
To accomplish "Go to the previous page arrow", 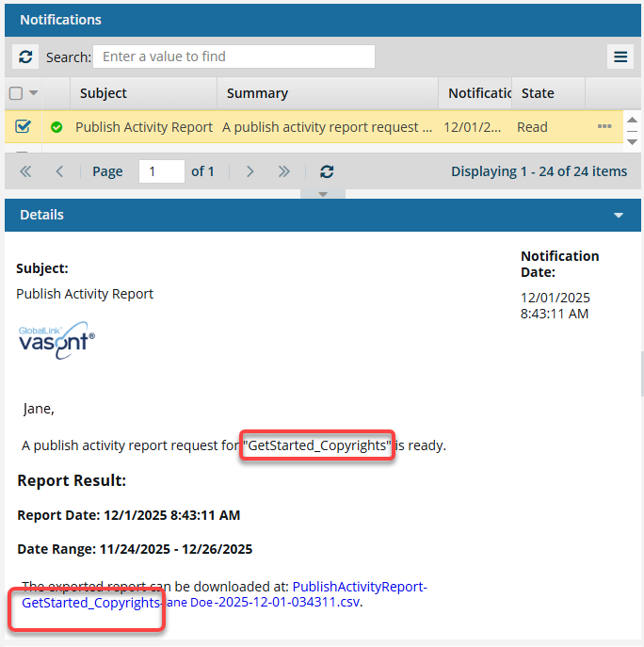I will click(x=59, y=171).
